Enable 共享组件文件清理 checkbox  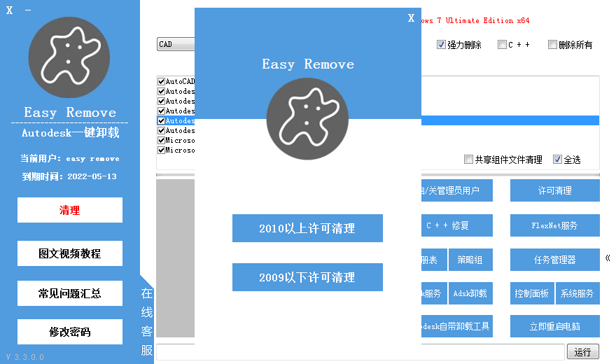coord(468,160)
